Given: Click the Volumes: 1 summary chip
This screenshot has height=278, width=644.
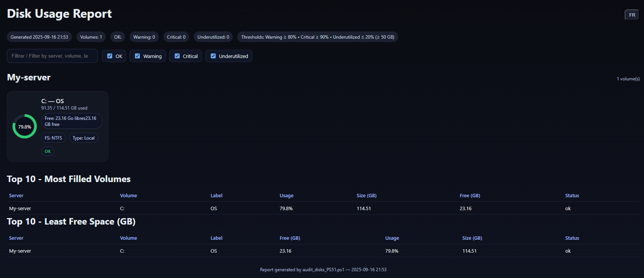Looking at the screenshot, I should pyautogui.click(x=91, y=37).
